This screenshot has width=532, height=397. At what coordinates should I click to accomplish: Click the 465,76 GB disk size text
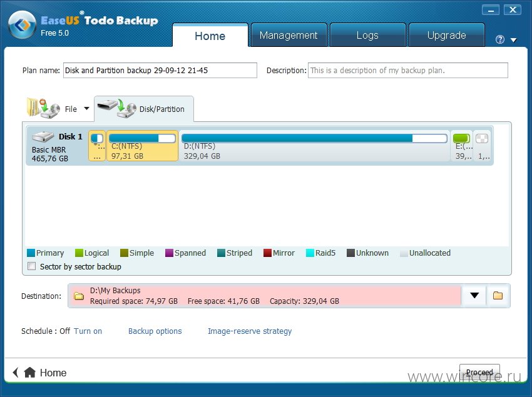50,158
